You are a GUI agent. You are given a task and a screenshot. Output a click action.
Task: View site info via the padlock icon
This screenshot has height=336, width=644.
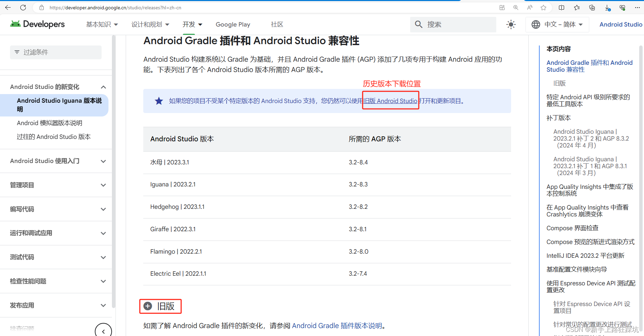(x=42, y=8)
